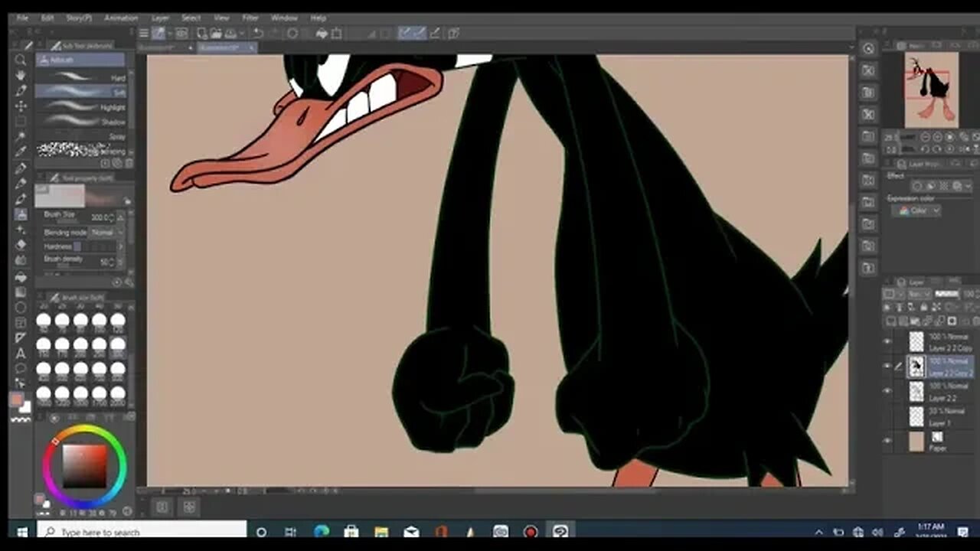Open View menu
Screen dimensions: 980x551
(x=221, y=18)
